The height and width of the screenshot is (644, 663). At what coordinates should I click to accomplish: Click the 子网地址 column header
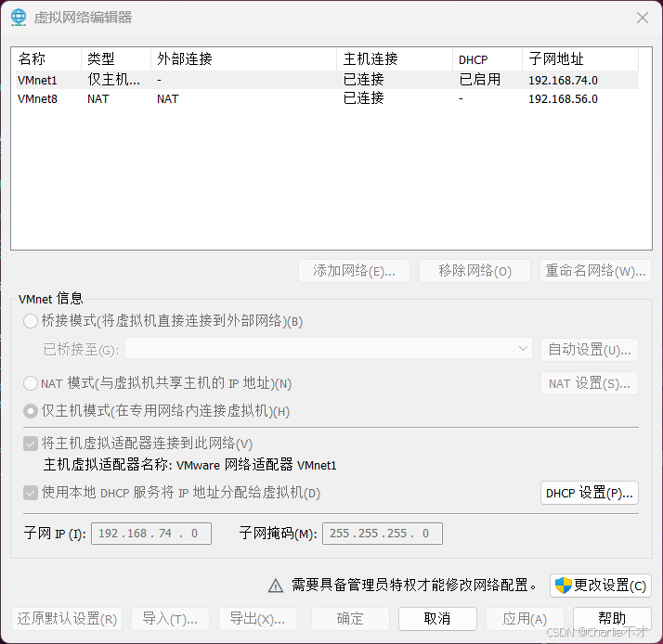(580, 58)
